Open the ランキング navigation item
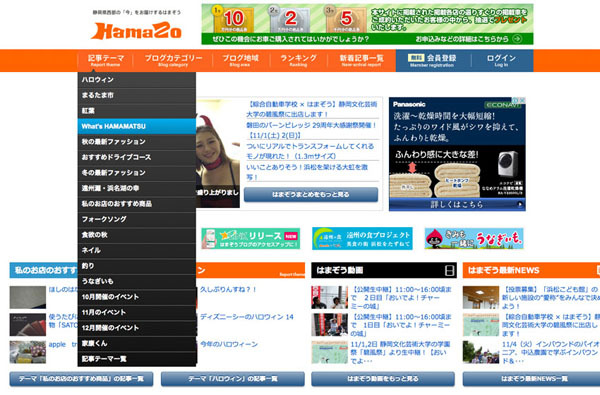This screenshot has width=600, height=395. (298, 60)
